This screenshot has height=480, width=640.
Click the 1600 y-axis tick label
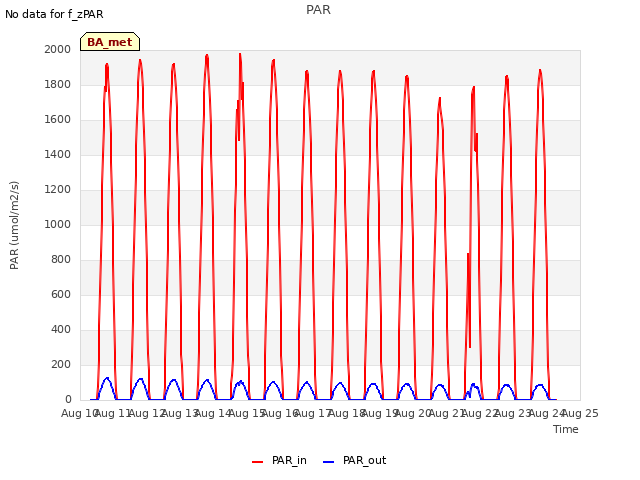(58, 120)
